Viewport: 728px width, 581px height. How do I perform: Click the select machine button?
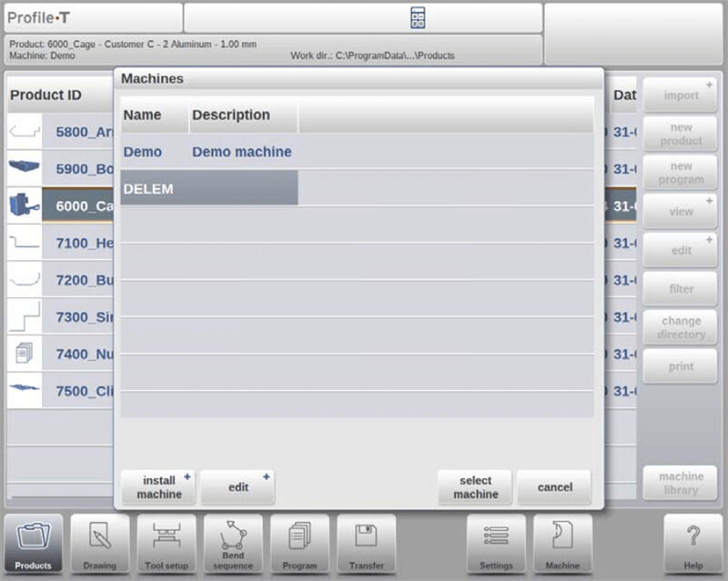(x=475, y=487)
